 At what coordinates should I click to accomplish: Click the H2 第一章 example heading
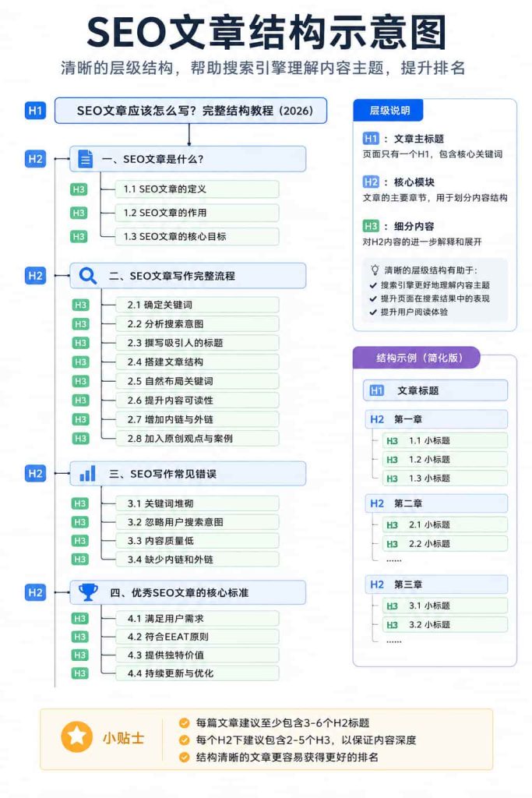436,418
